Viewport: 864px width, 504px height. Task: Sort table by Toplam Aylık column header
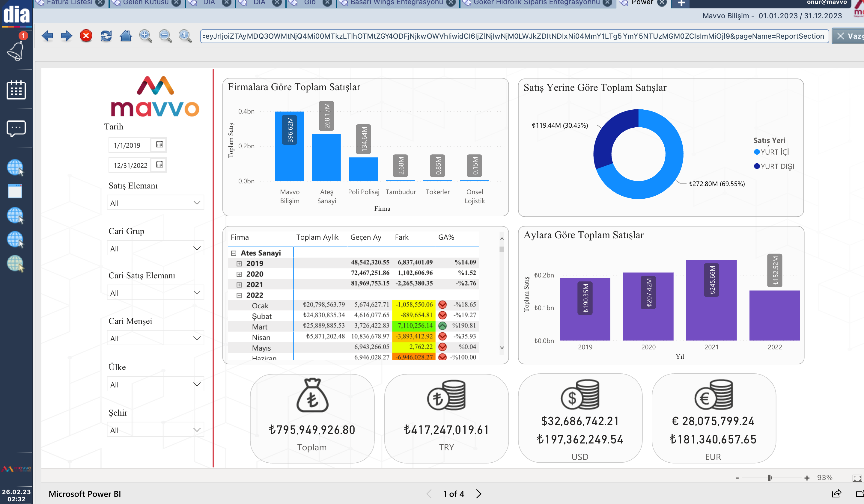317,237
